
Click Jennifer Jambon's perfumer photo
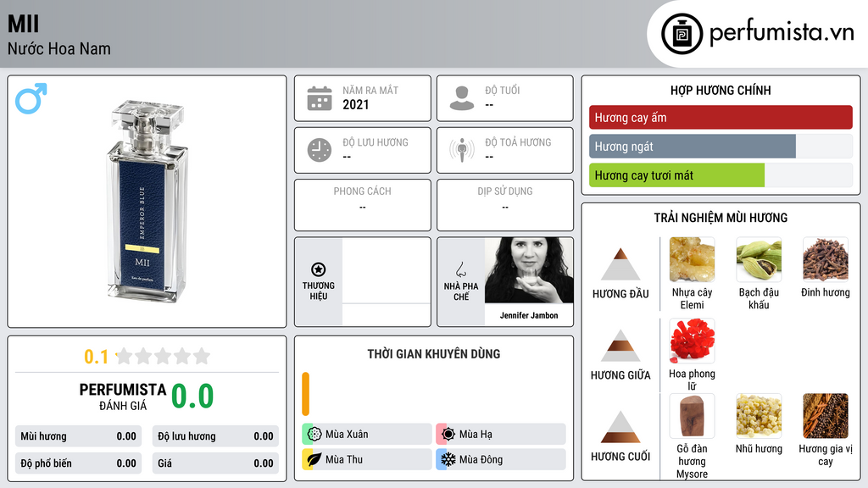[x=529, y=270]
